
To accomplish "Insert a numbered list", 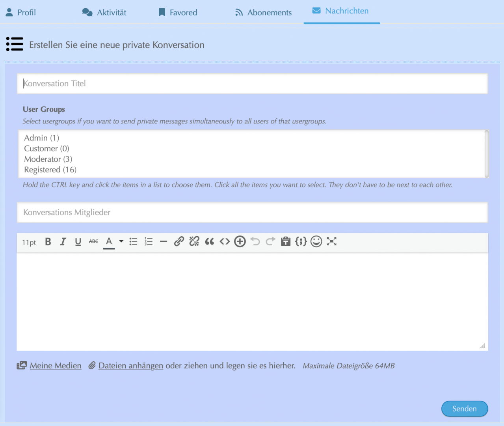I will click(149, 242).
